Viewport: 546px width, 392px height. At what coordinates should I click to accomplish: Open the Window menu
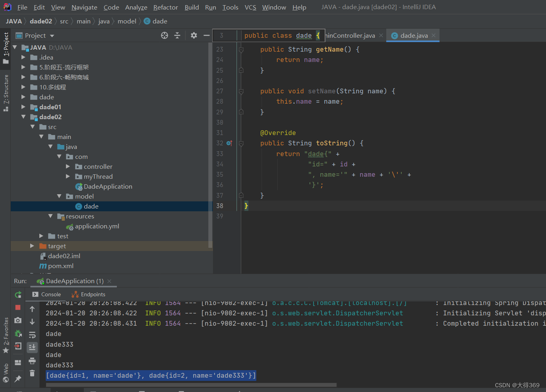[x=274, y=7]
